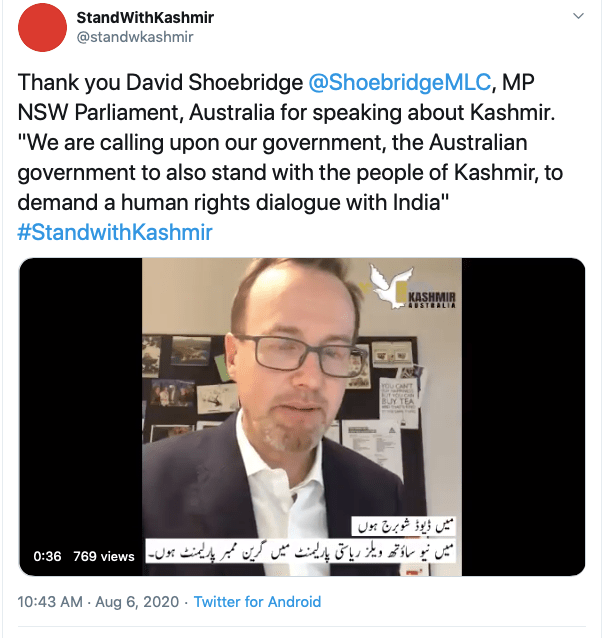Viewport: 603px width, 638px height.
Task: Click the bottom Urdu subtitle line
Action: [x=301, y=551]
